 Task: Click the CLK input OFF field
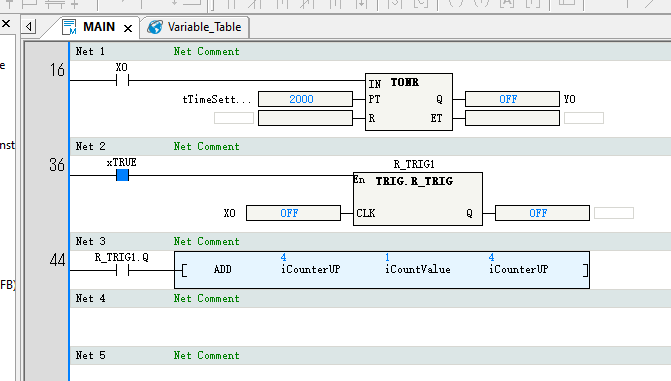(x=294, y=213)
